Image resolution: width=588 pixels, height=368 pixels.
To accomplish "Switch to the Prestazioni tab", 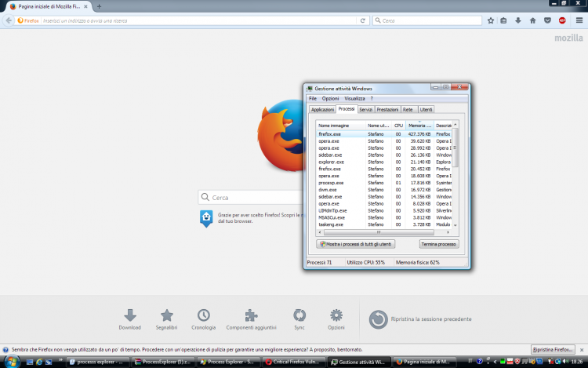I will tap(387, 110).
